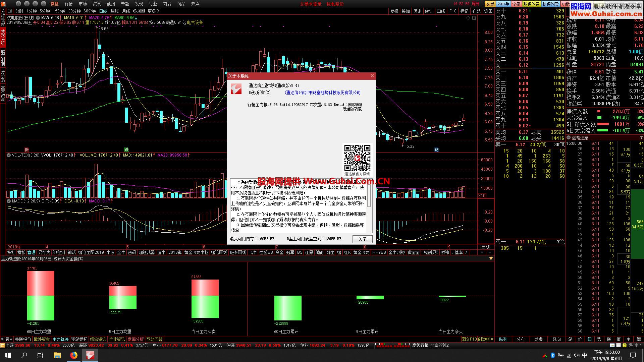Collapse the 侧边栏 sidebar toggle

click(486, 339)
